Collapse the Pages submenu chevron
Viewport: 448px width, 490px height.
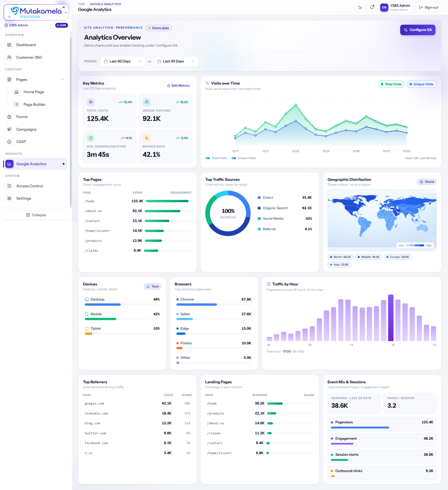tap(62, 79)
